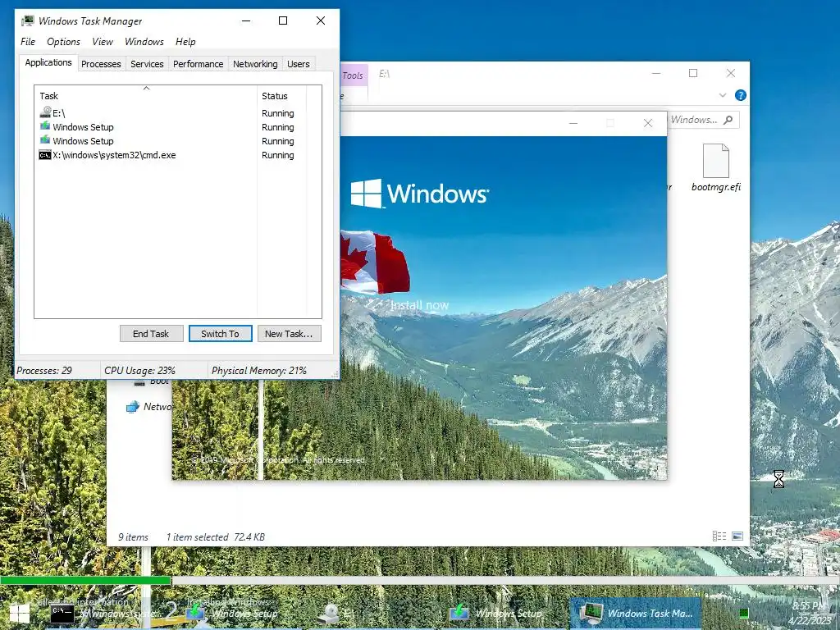Click the Switch To button
Screen dimensions: 840x630
(220, 334)
